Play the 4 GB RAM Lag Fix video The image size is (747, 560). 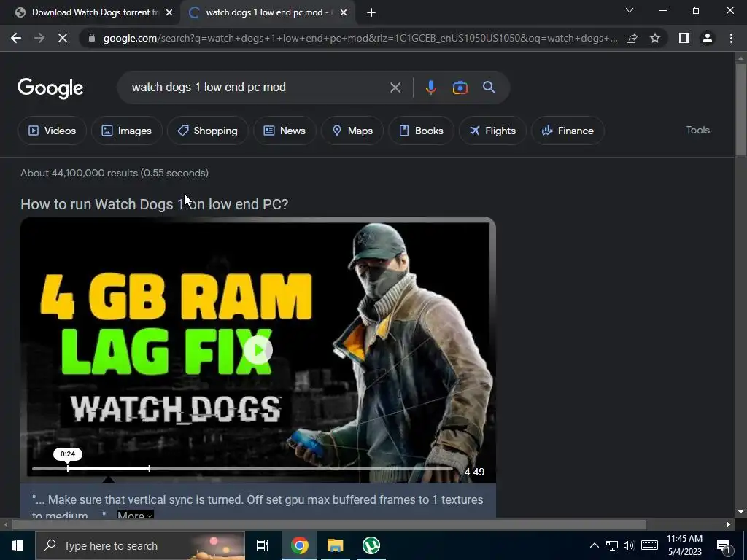tap(258, 351)
